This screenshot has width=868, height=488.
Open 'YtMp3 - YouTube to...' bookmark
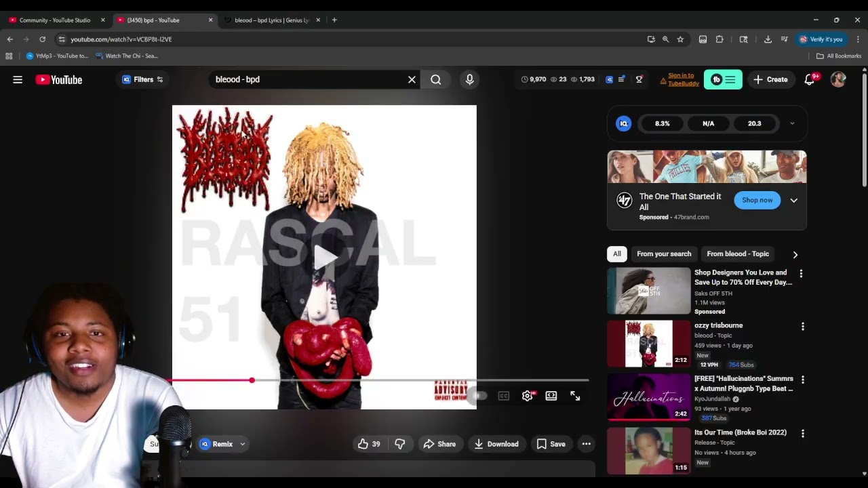click(57, 56)
